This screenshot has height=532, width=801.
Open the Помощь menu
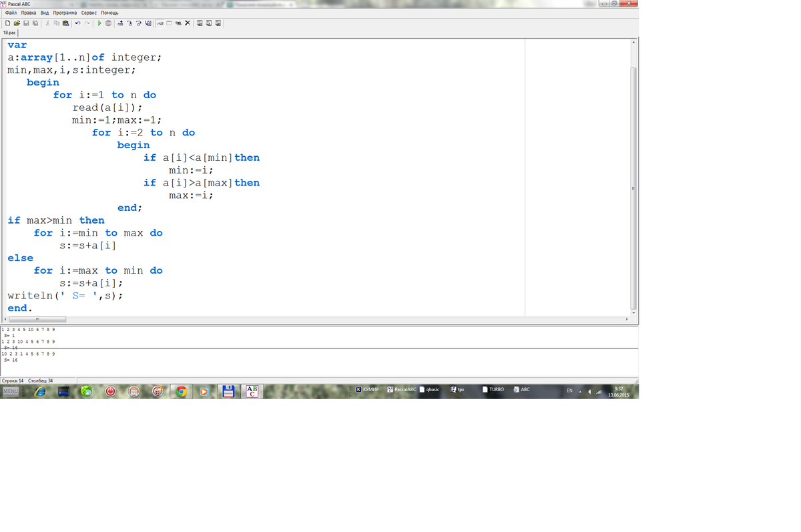(109, 13)
